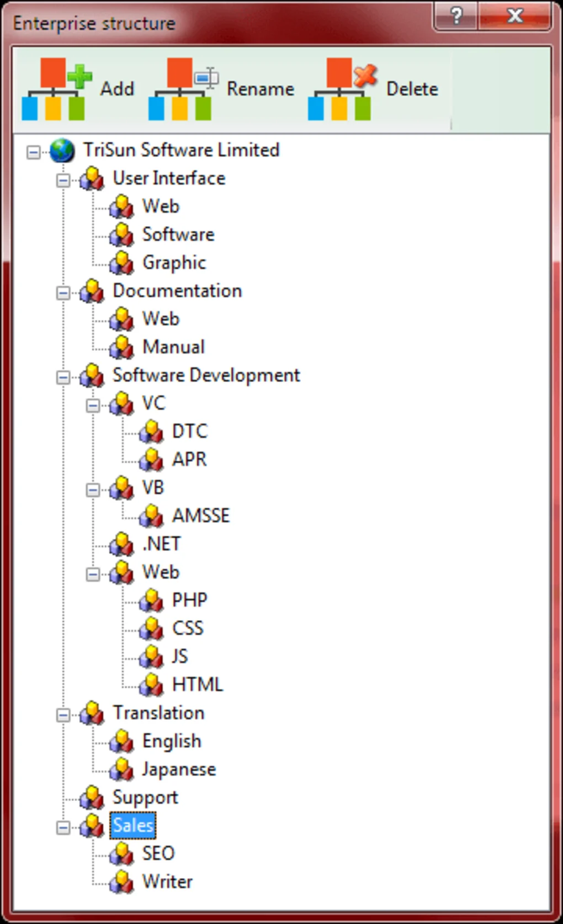
Task: Select the DTC tree item
Action: tap(190, 431)
